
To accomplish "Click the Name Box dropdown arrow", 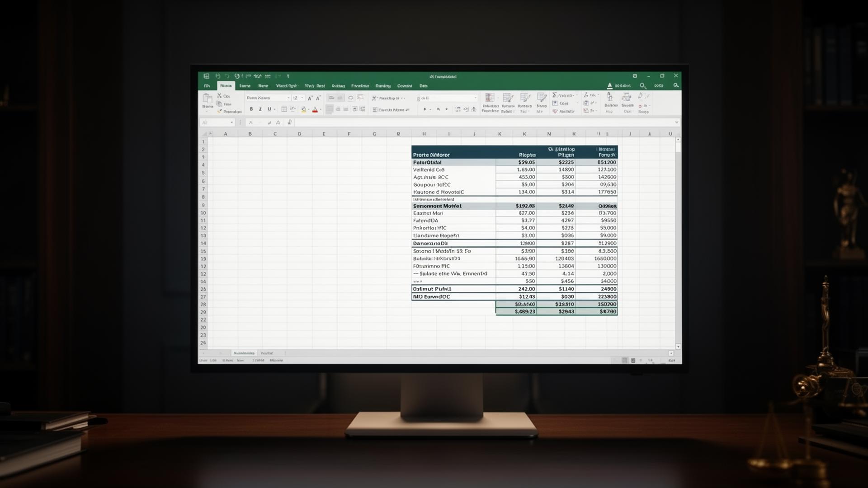I will pyautogui.click(x=232, y=122).
